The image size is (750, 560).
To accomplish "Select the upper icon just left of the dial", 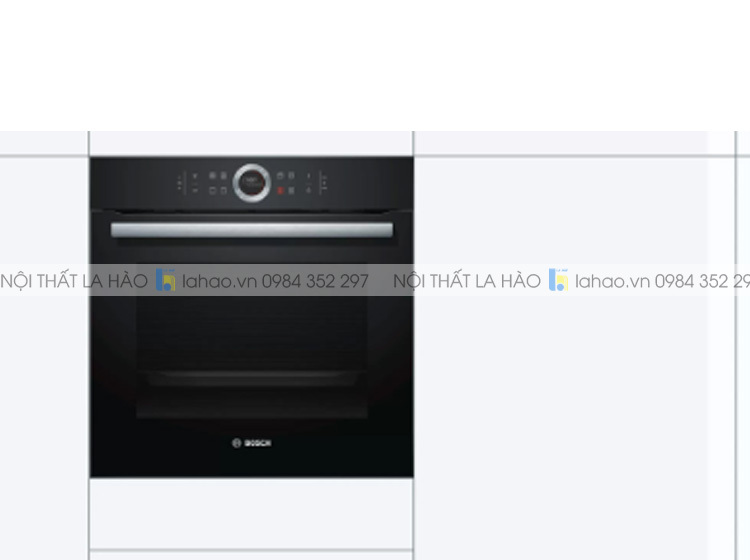I will [x=223, y=176].
